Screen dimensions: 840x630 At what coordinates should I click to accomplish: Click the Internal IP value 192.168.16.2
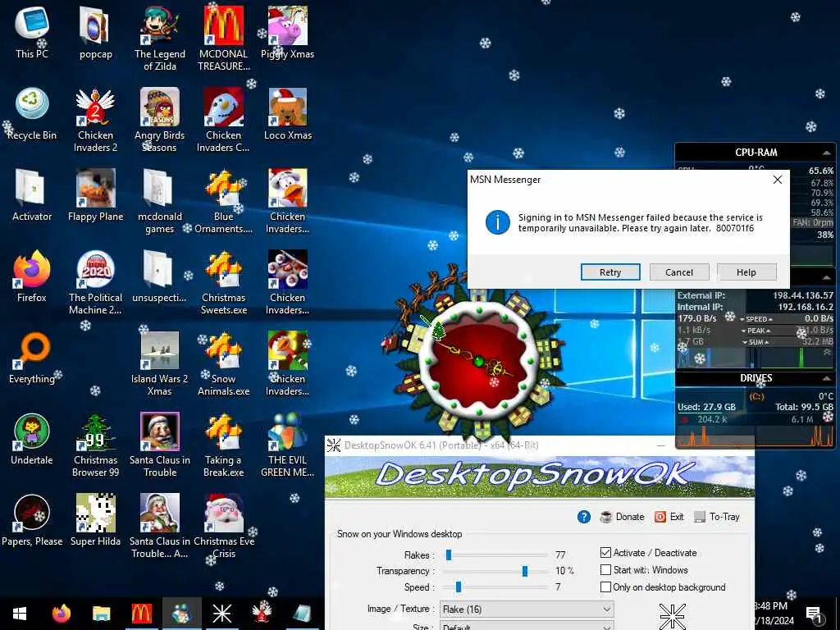click(x=806, y=307)
